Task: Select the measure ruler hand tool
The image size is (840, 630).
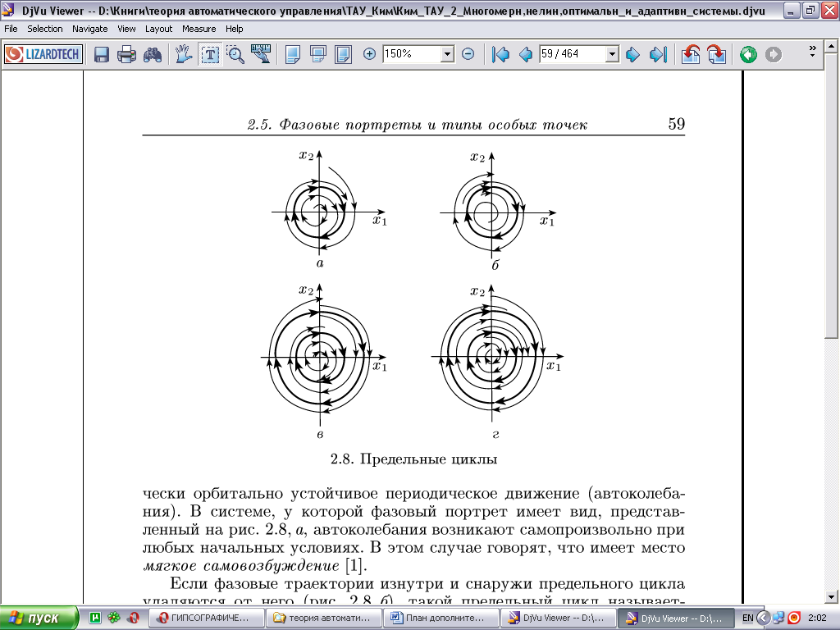Action: (x=261, y=54)
